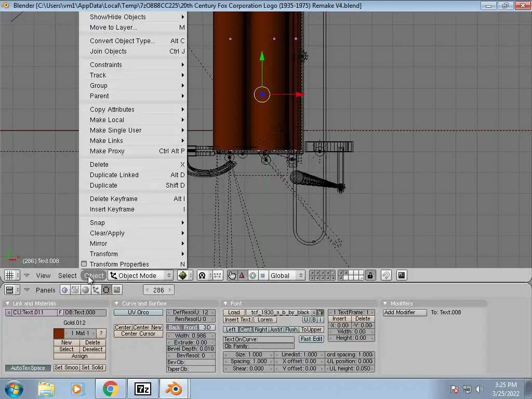Toggle UV Orco option
The image size is (532, 399).
(x=138, y=312)
